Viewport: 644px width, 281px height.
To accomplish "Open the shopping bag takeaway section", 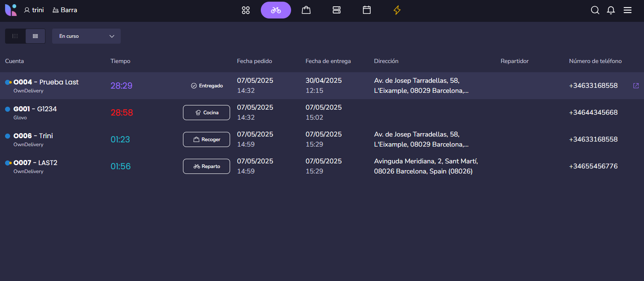I will point(306,10).
